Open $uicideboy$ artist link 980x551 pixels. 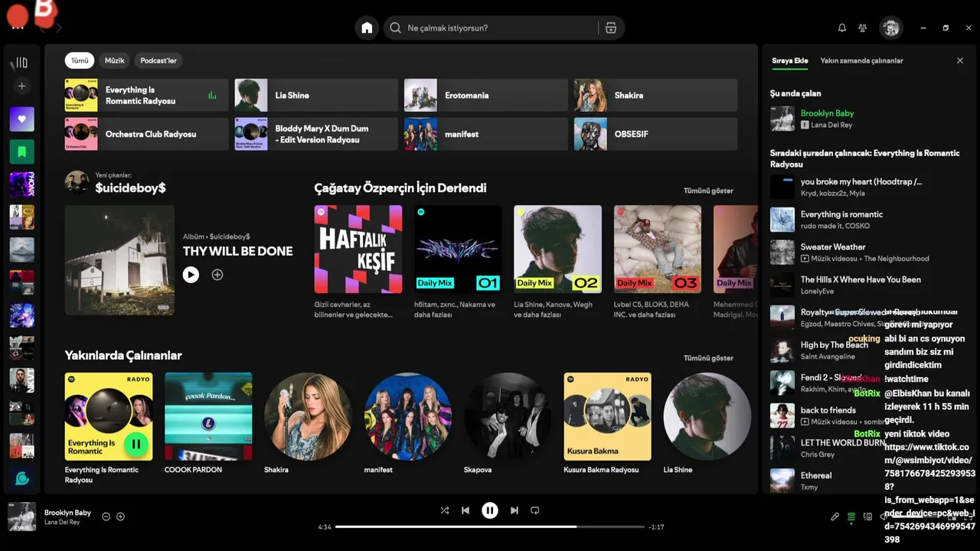tap(130, 187)
